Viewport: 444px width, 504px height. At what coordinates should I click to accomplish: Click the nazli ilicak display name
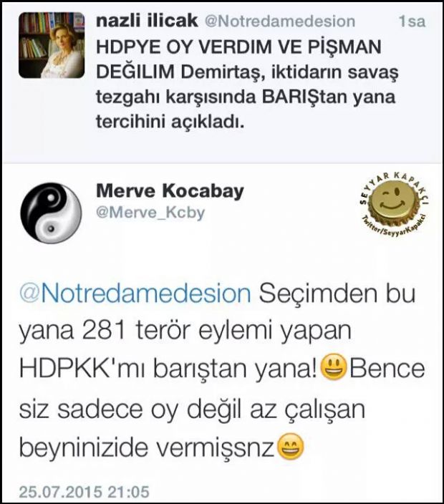point(147,21)
